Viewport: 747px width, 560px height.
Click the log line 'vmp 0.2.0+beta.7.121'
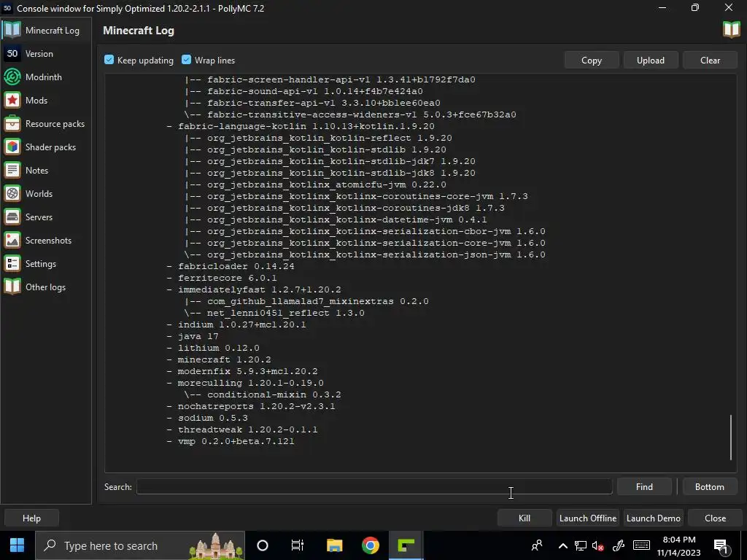click(236, 441)
